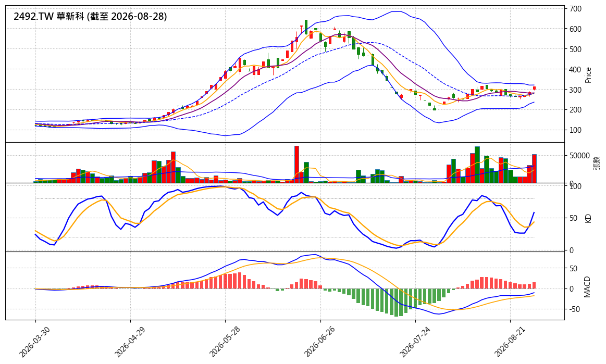Screen dimensions: 606x364
Task: Click the 2026-07-24 date label
Action: click(414, 342)
